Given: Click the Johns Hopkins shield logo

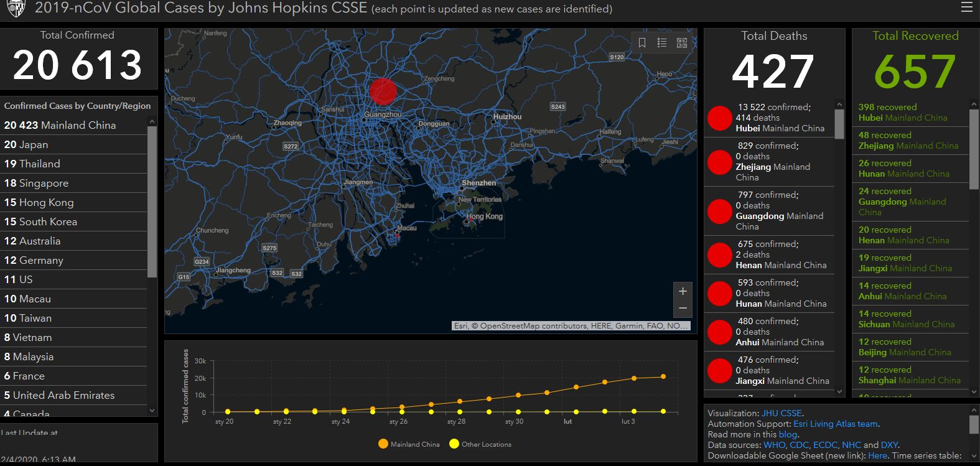Looking at the screenshot, I should [x=15, y=8].
